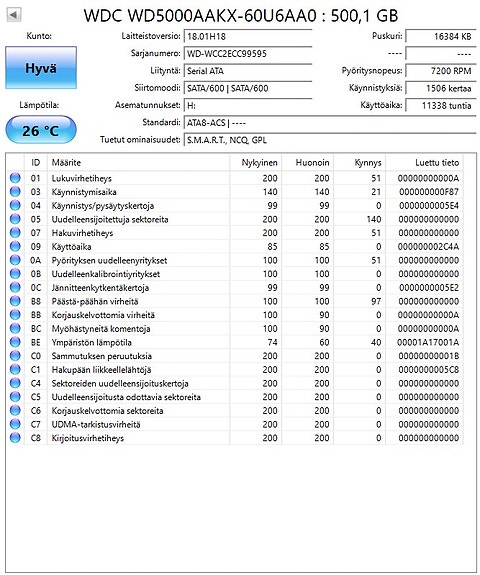Click the worst value 60 in row BE
This screenshot has height=575, width=480.
[324, 342]
